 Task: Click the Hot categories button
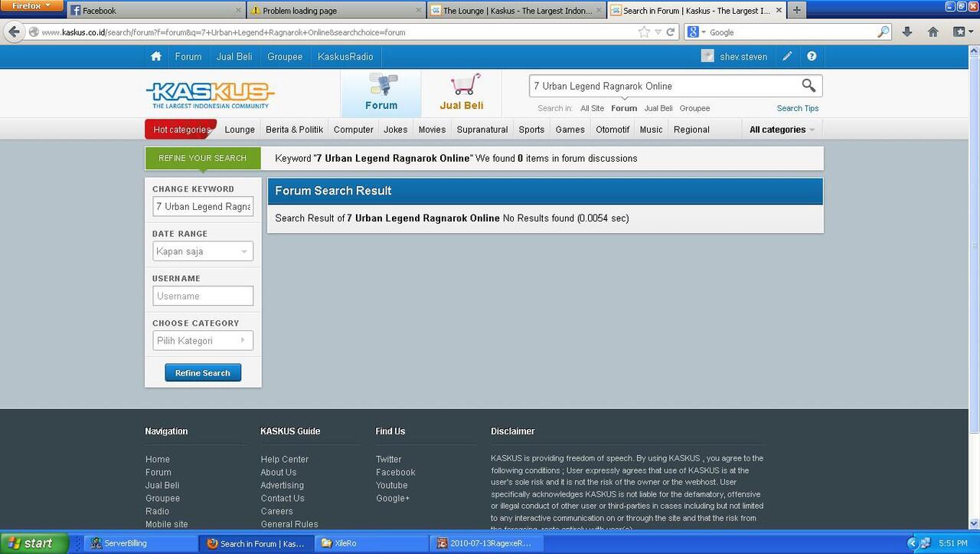point(181,129)
